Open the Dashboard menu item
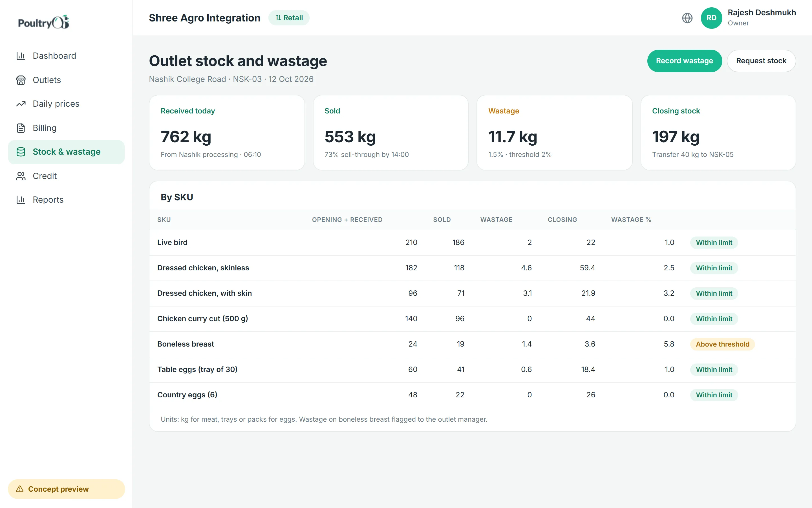The image size is (812, 508). click(66, 56)
